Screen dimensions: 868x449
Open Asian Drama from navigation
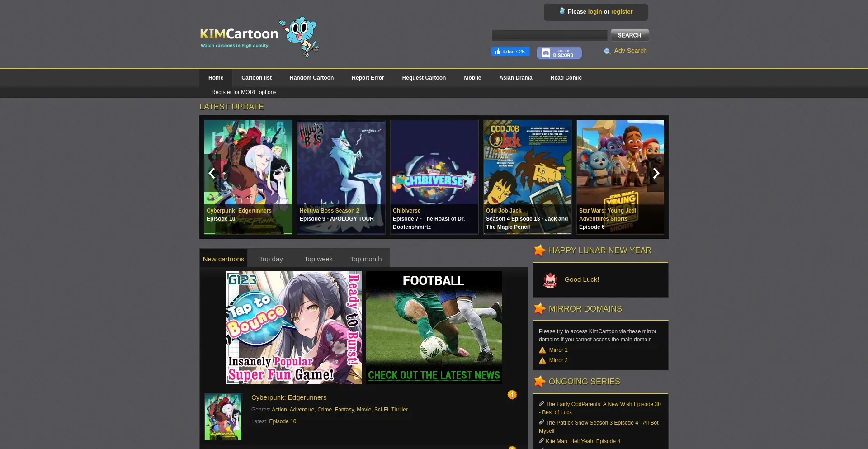pyautogui.click(x=515, y=78)
